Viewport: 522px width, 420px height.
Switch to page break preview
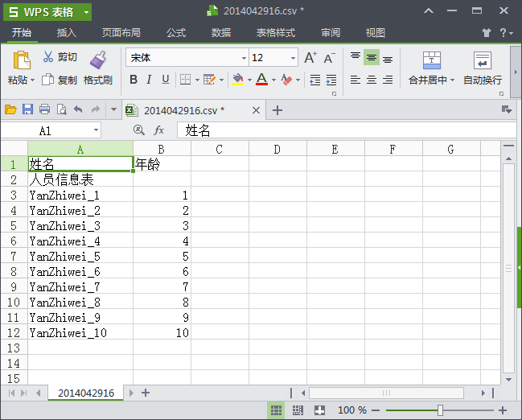click(x=298, y=410)
